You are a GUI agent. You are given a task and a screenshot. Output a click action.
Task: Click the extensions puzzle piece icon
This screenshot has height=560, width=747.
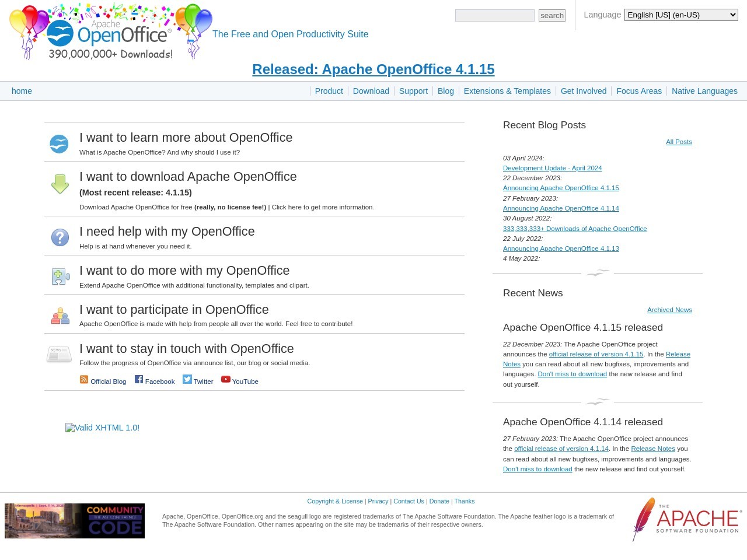coord(60,276)
